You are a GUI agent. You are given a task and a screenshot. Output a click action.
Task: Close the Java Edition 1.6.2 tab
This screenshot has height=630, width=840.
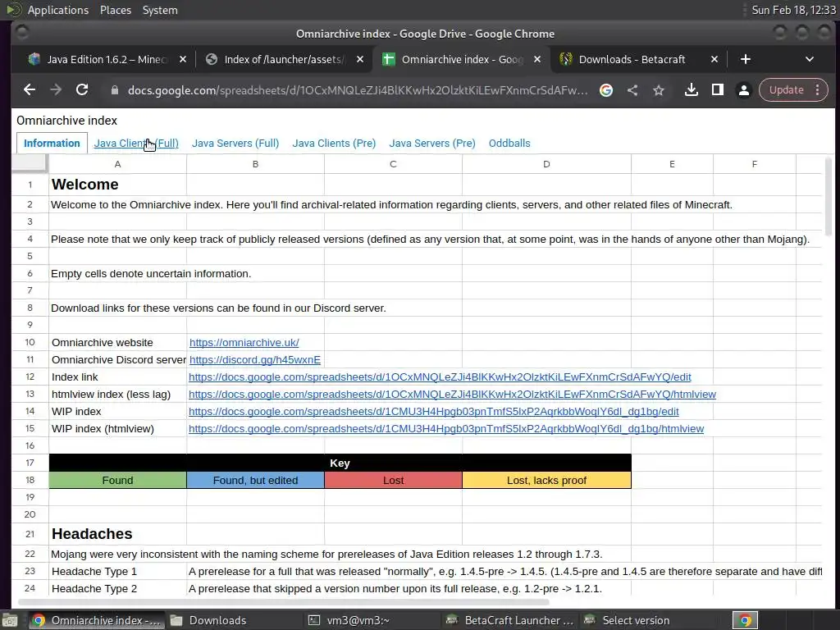click(183, 59)
